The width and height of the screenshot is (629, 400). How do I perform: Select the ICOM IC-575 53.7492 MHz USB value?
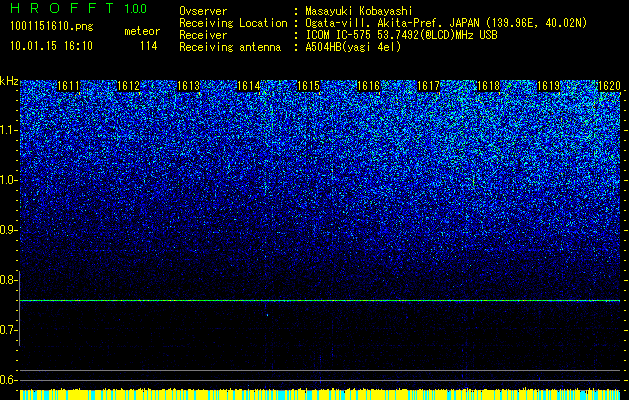(x=401, y=35)
